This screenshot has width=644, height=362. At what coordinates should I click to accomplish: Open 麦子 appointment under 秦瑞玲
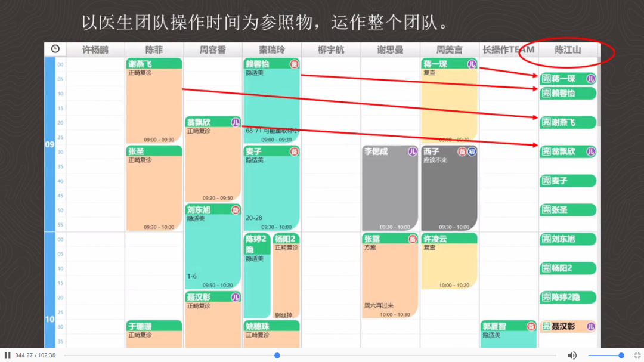click(272, 188)
